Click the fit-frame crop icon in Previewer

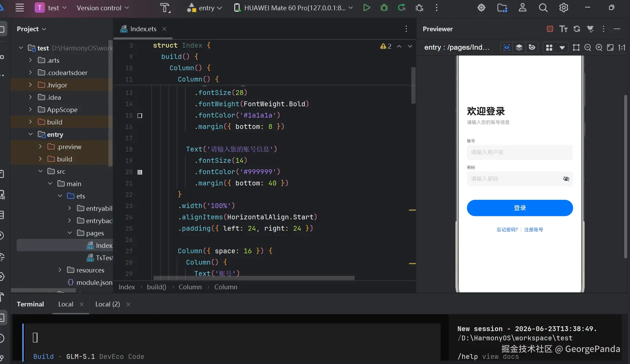point(576,48)
